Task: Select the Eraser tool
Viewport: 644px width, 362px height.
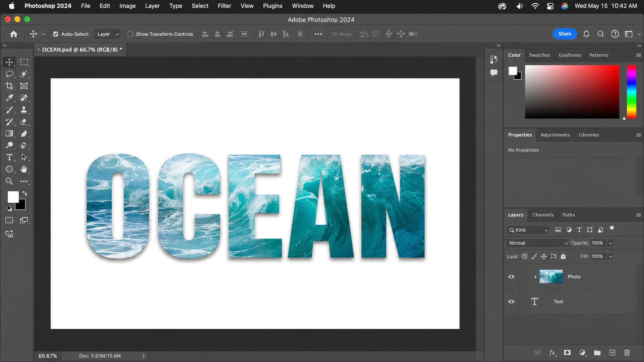Action: click(x=24, y=122)
